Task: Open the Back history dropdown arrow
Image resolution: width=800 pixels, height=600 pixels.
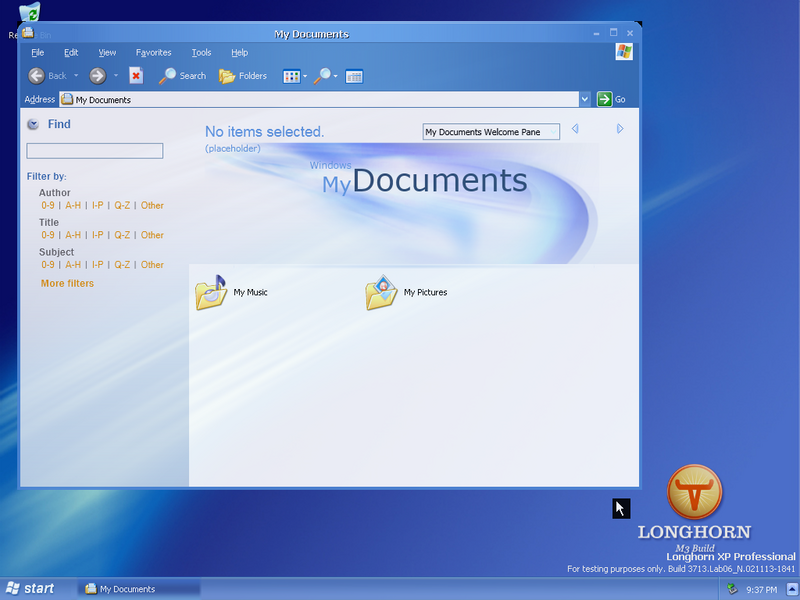Action: click(76, 76)
